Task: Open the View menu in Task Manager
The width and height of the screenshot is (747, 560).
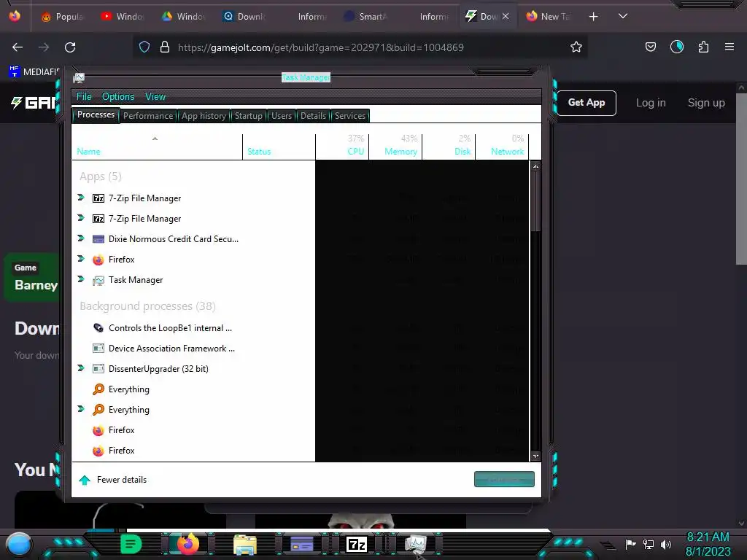Action: coord(155,97)
